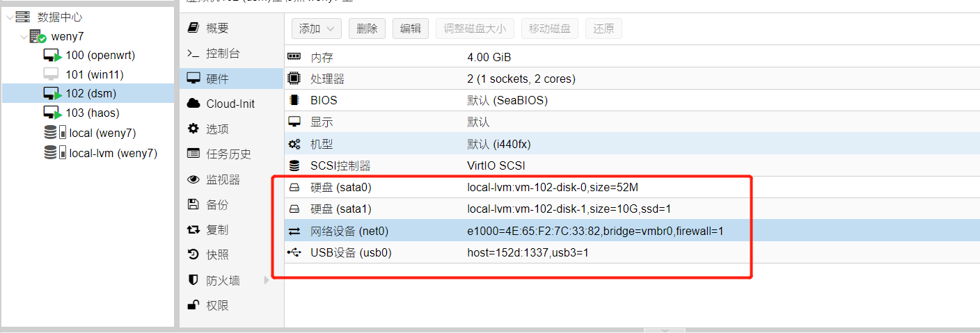Click the local-lvm (weny7) storage icon
Viewport: 980px width, 333px height.
coord(55,152)
